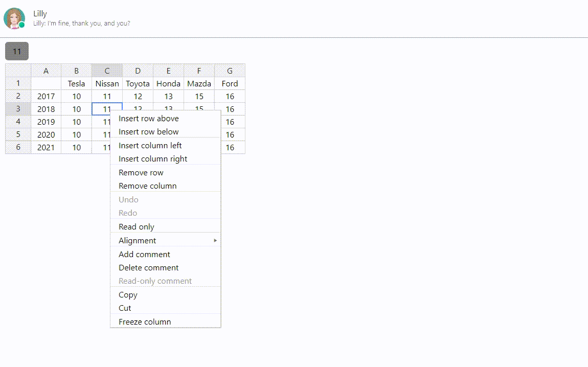Click the Toyota cell
The height and width of the screenshot is (367, 588).
point(138,84)
